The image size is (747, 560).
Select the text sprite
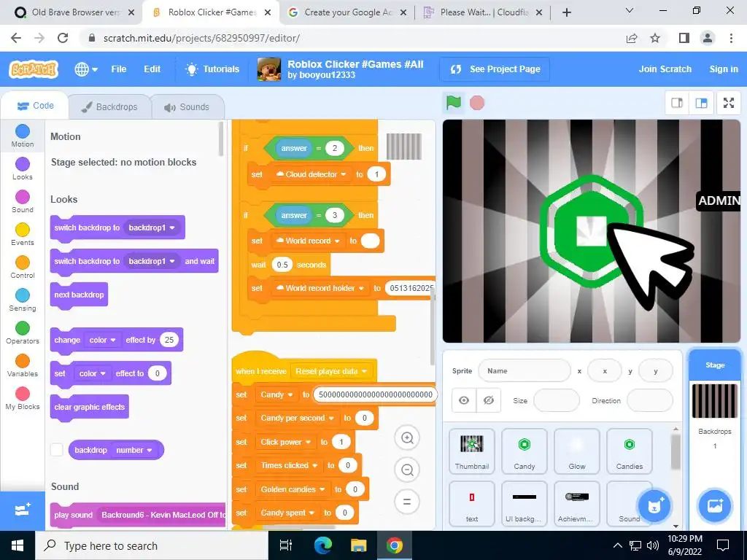tap(472, 504)
